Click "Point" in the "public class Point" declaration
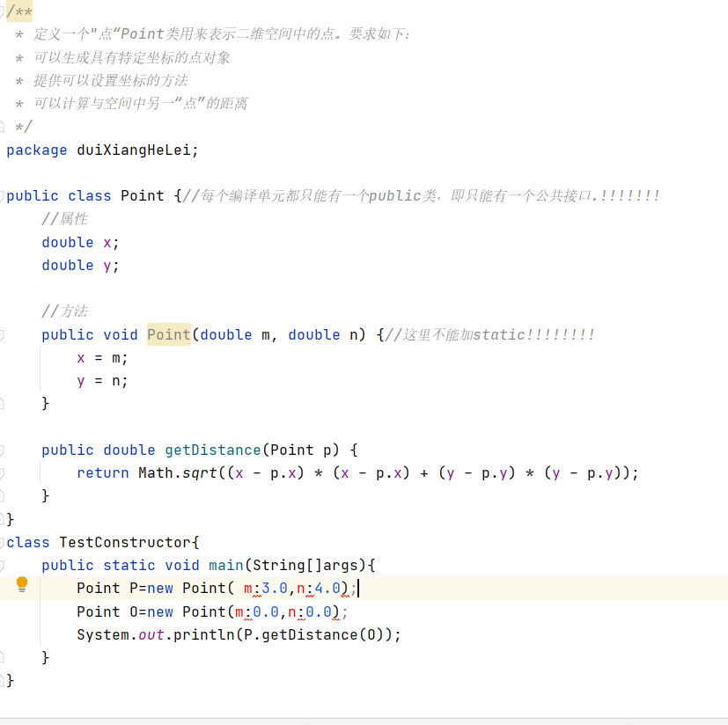This screenshot has width=728, height=725. click(x=142, y=195)
